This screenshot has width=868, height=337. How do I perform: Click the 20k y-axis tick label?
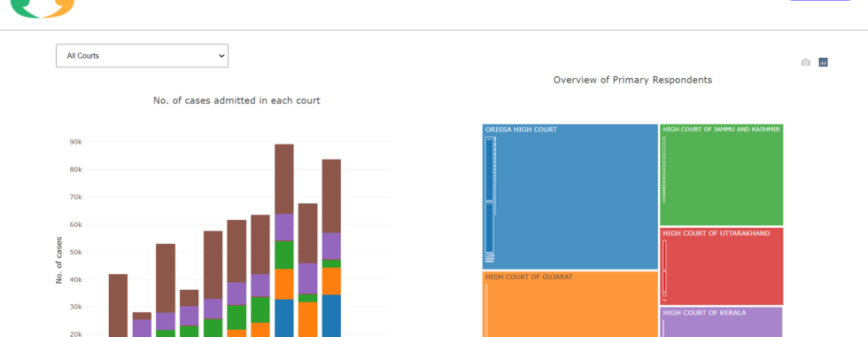coord(76,334)
